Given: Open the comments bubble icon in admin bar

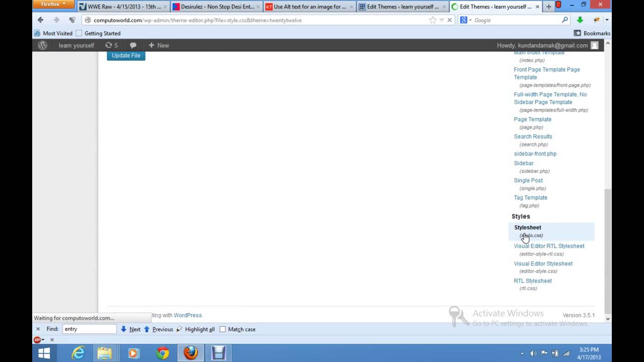Looking at the screenshot, I should tap(133, 45).
